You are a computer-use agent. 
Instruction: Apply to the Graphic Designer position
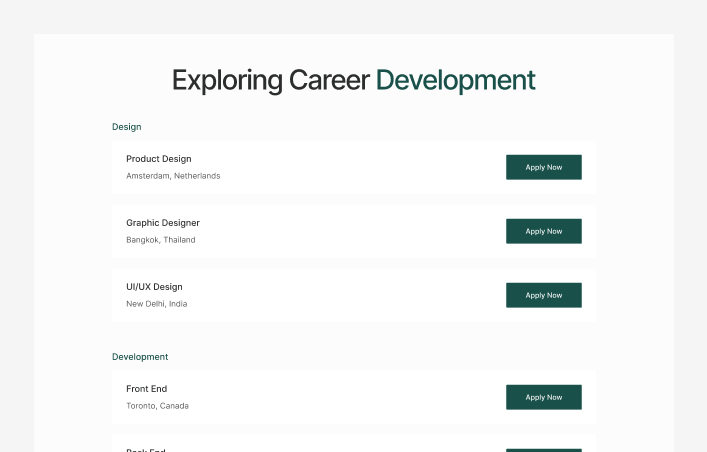pos(543,231)
